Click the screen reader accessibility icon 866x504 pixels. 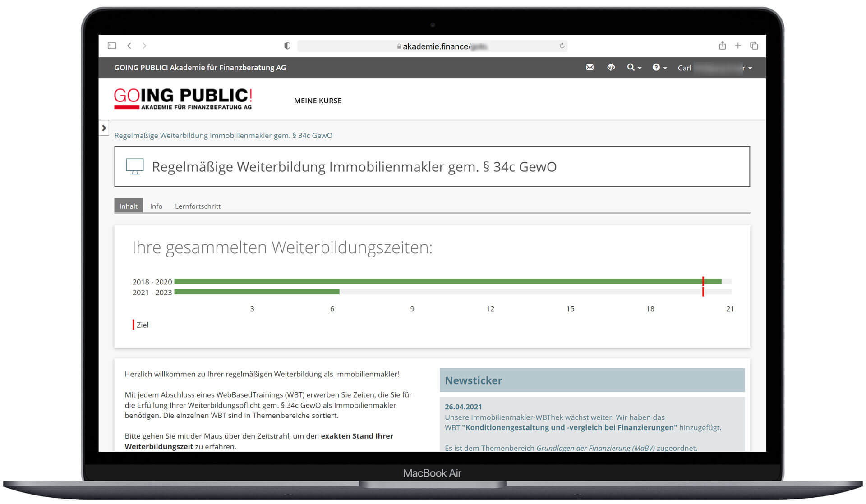click(611, 67)
